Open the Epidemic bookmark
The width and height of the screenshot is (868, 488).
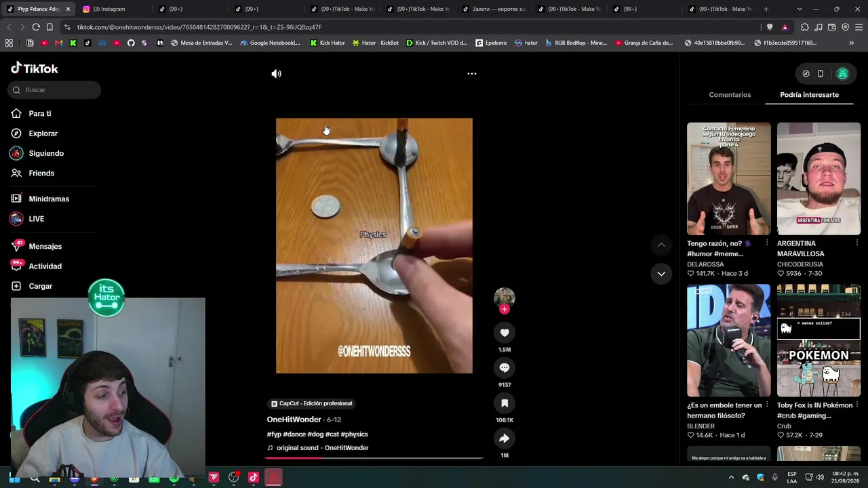[492, 43]
